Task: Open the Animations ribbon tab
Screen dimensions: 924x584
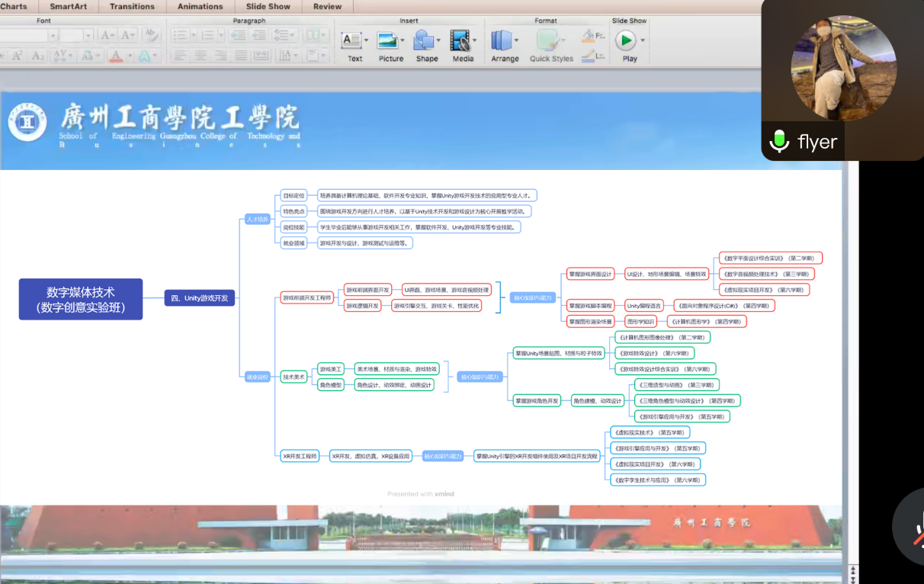Action: (201, 6)
